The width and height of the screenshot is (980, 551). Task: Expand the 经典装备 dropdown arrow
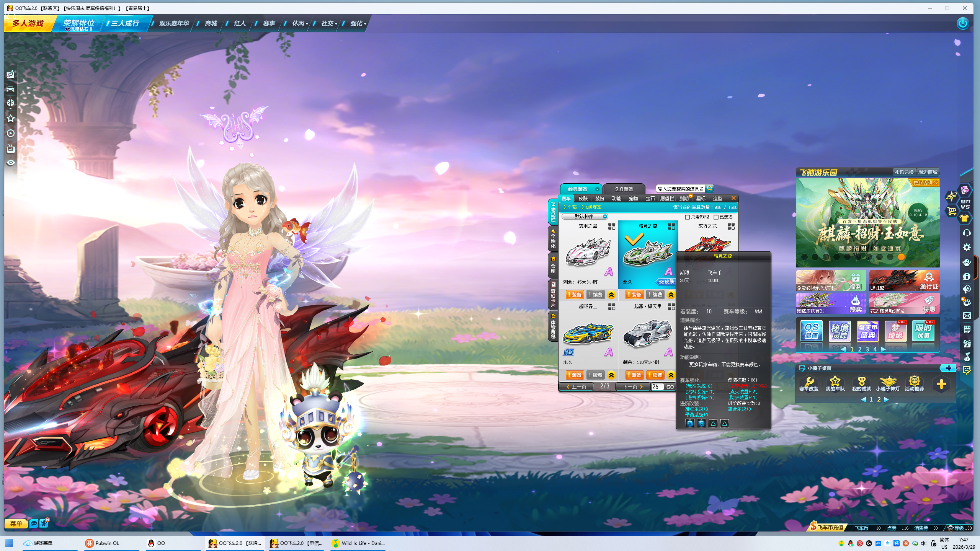pyautogui.click(x=597, y=189)
